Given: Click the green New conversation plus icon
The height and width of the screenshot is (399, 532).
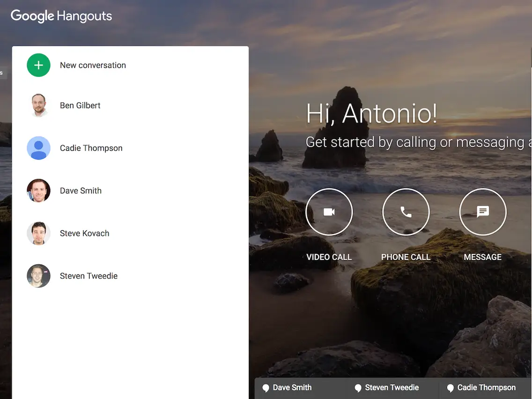Looking at the screenshot, I should click(x=39, y=65).
